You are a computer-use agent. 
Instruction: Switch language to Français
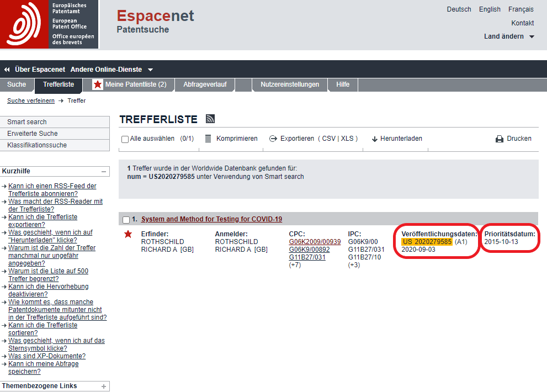(521, 9)
